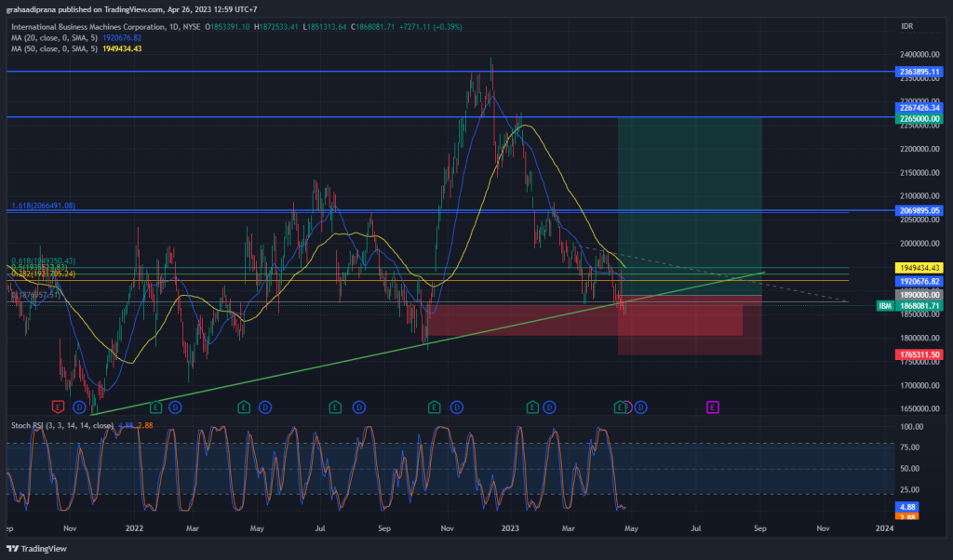Select the MA (20, close, 0, SMA, 5) legend

tap(54, 37)
